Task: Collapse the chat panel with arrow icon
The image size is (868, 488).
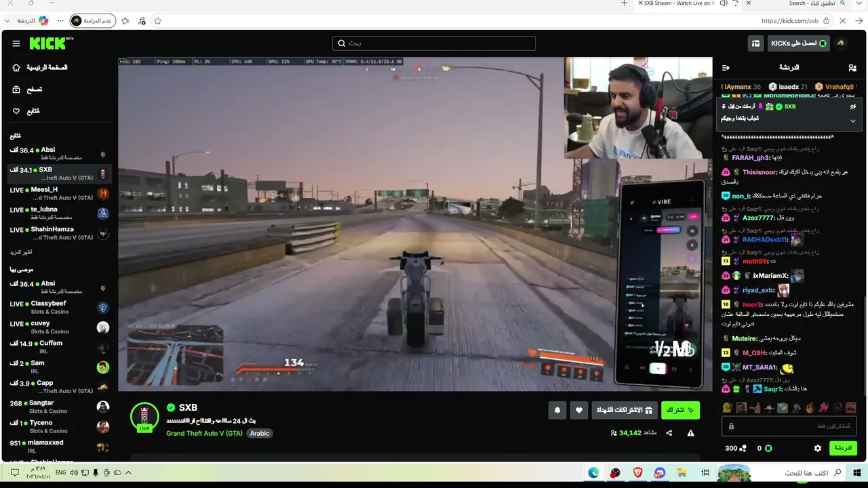Action: click(x=726, y=68)
